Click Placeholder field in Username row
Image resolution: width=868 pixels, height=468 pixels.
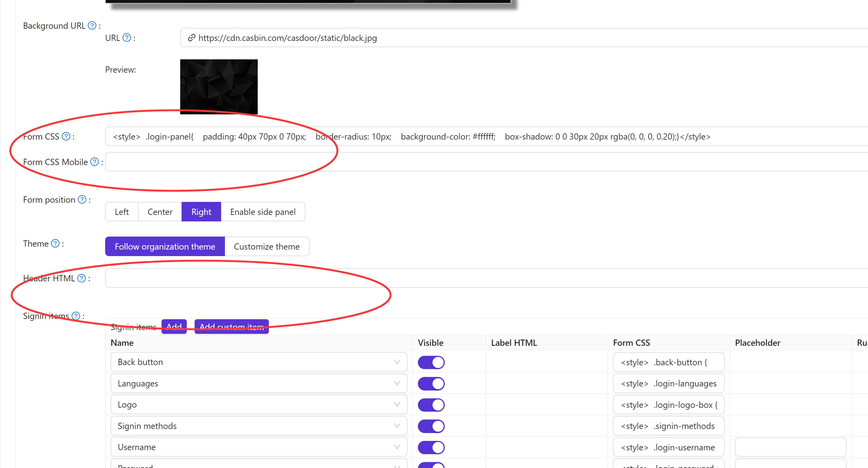(x=790, y=447)
